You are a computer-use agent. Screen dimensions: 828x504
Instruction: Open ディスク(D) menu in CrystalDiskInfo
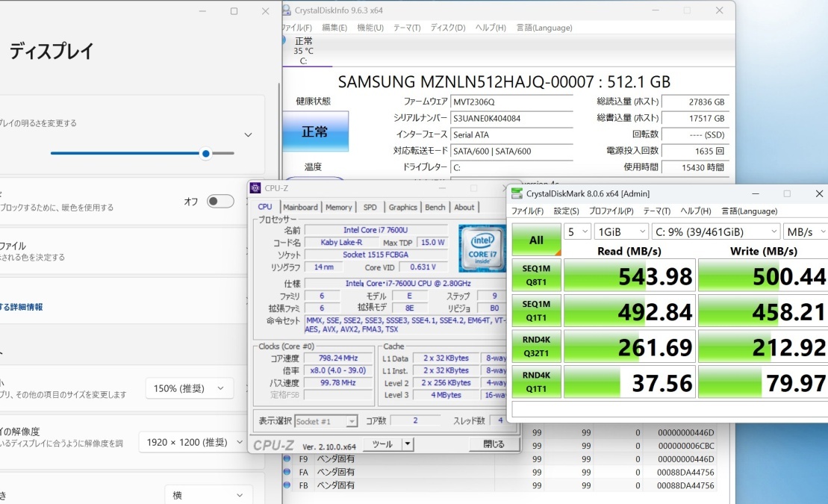coord(448,28)
